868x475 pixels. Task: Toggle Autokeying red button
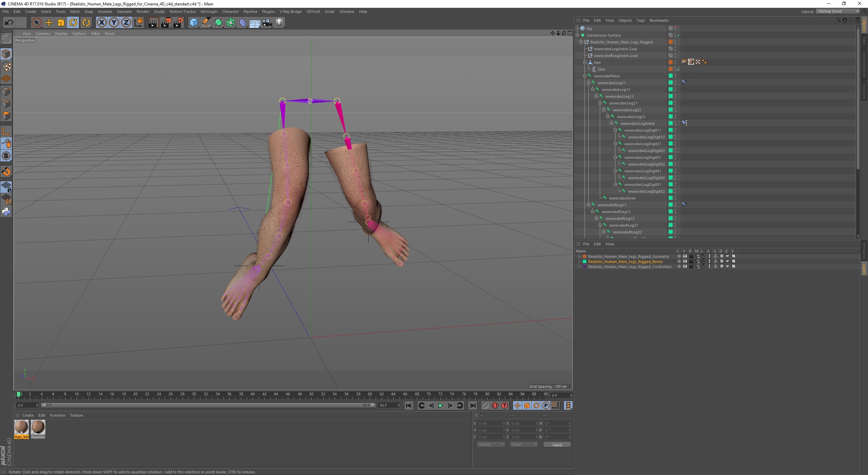pyautogui.click(x=495, y=405)
